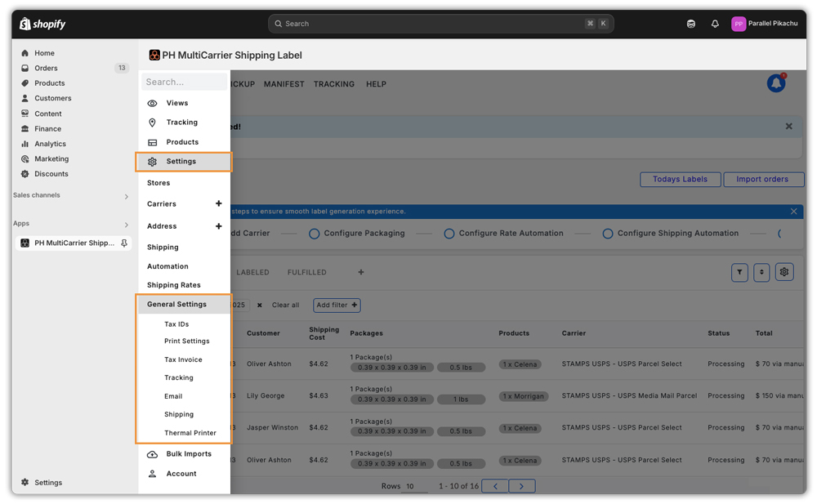Switch to the LABELED orders tab

252,273
